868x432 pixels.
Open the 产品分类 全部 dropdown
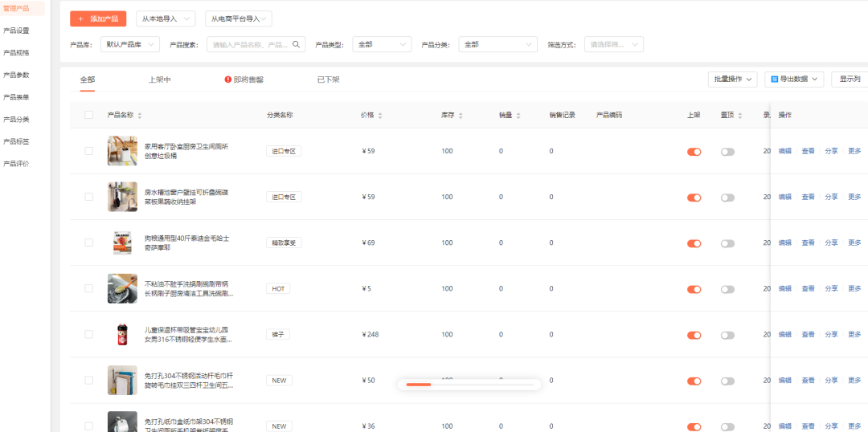pos(497,44)
